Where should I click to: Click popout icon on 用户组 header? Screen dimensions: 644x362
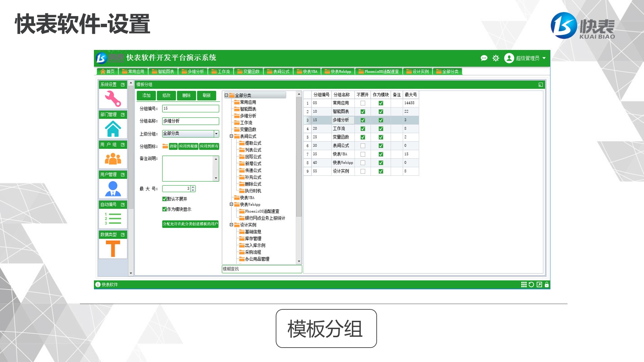click(123, 145)
